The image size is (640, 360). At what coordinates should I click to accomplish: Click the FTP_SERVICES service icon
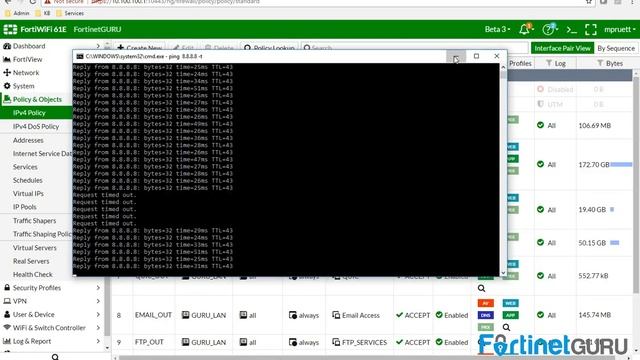(336, 342)
